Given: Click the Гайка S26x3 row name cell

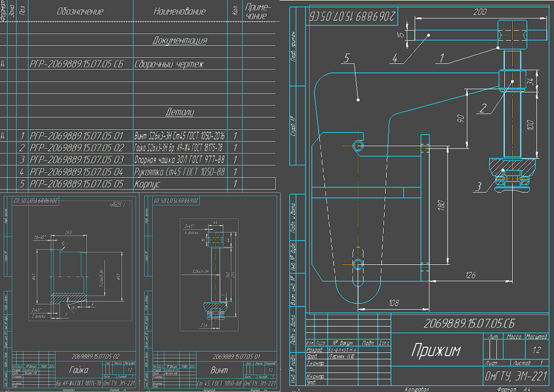Looking at the screenshot, I should (179, 148).
